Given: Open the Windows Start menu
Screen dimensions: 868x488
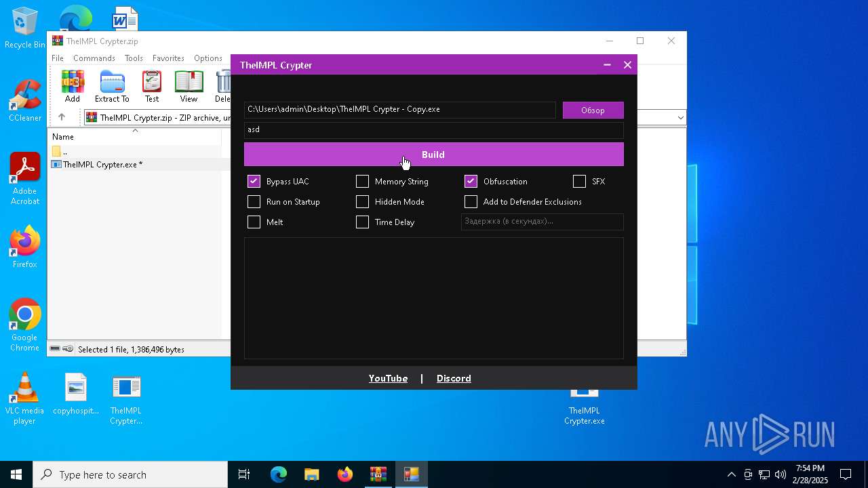Looking at the screenshot, I should tap(16, 474).
